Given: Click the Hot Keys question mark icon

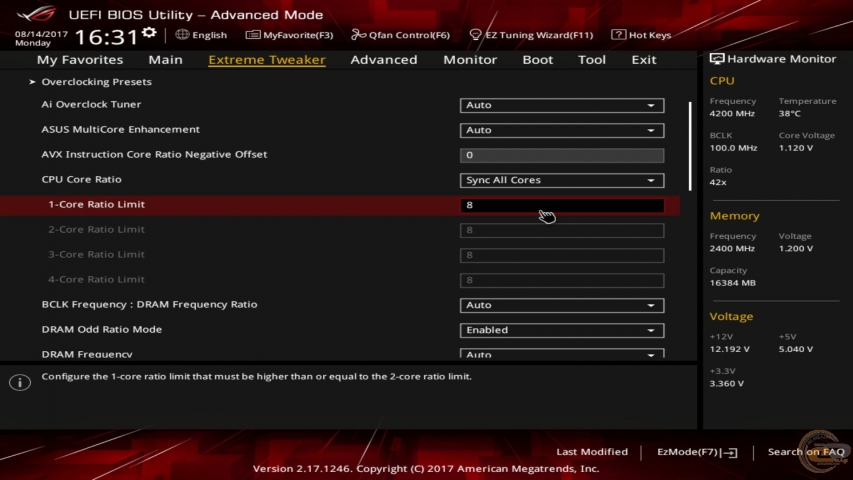Looking at the screenshot, I should (x=618, y=34).
